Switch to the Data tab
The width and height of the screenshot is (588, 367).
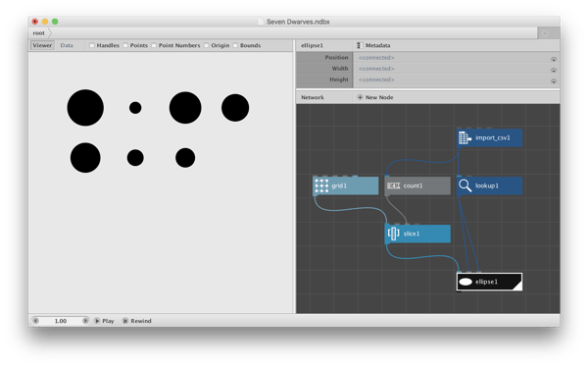(67, 45)
